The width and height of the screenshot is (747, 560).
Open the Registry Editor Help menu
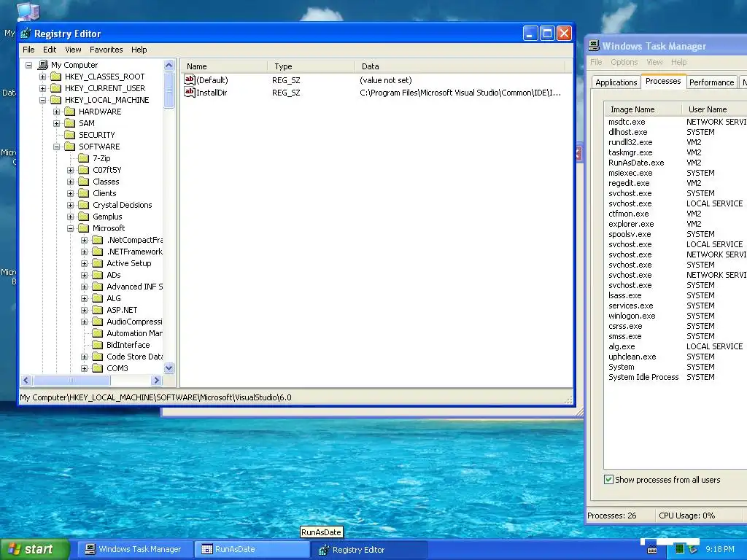[139, 50]
